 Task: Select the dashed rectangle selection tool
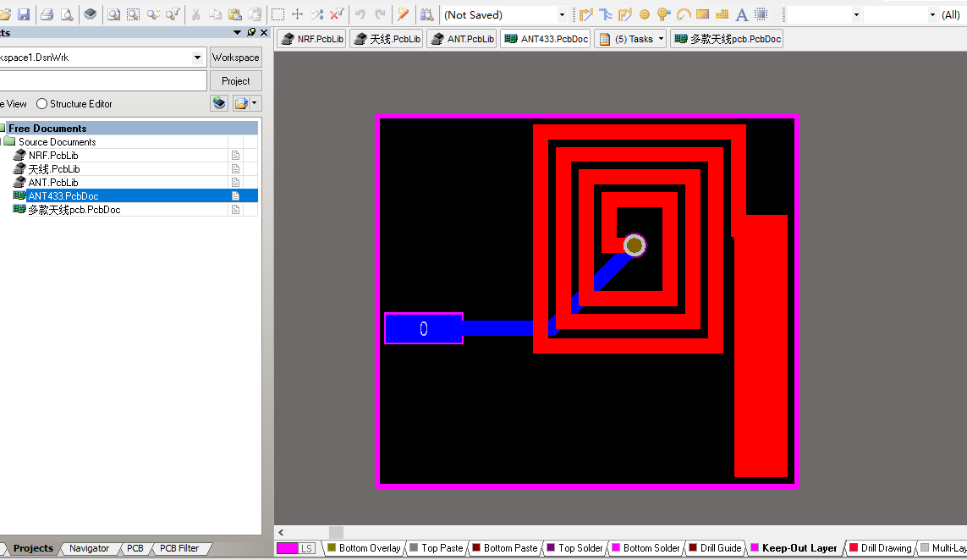click(278, 14)
